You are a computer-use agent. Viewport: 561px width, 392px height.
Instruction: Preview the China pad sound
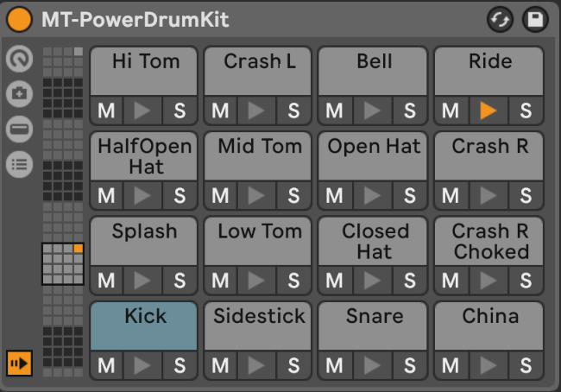(489, 365)
